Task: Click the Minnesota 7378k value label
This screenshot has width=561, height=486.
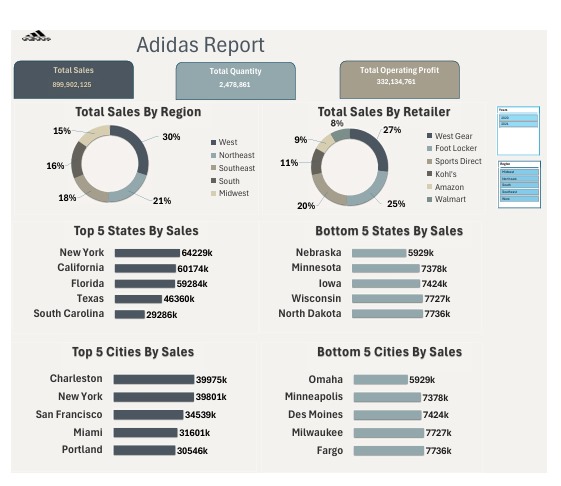Action: [434, 268]
